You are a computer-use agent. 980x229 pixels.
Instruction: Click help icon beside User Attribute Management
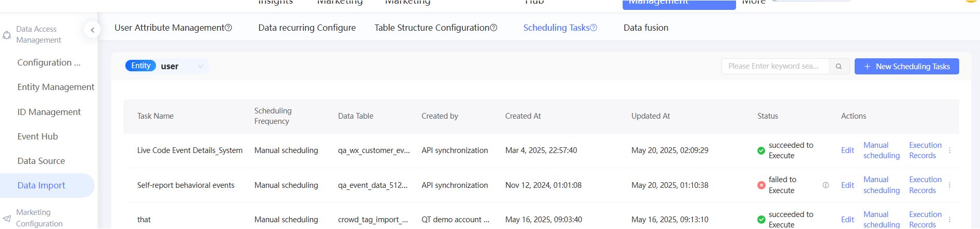coord(228,28)
